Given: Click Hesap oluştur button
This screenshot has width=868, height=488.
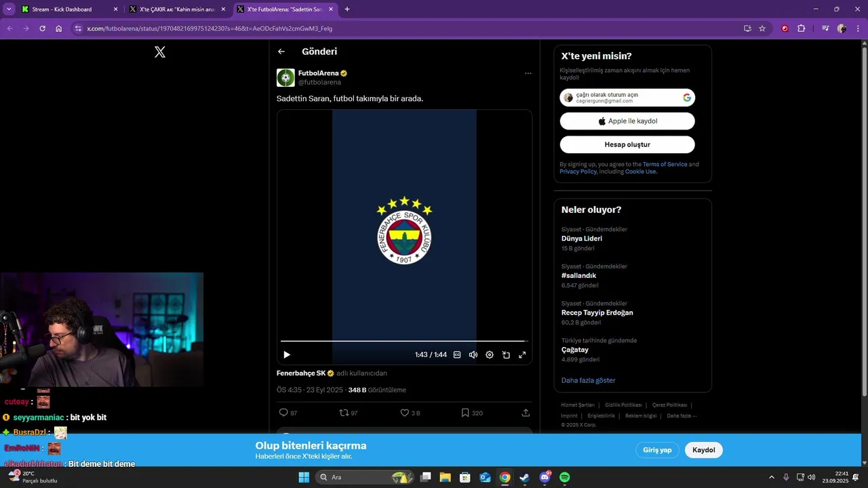Looking at the screenshot, I should (x=627, y=144).
